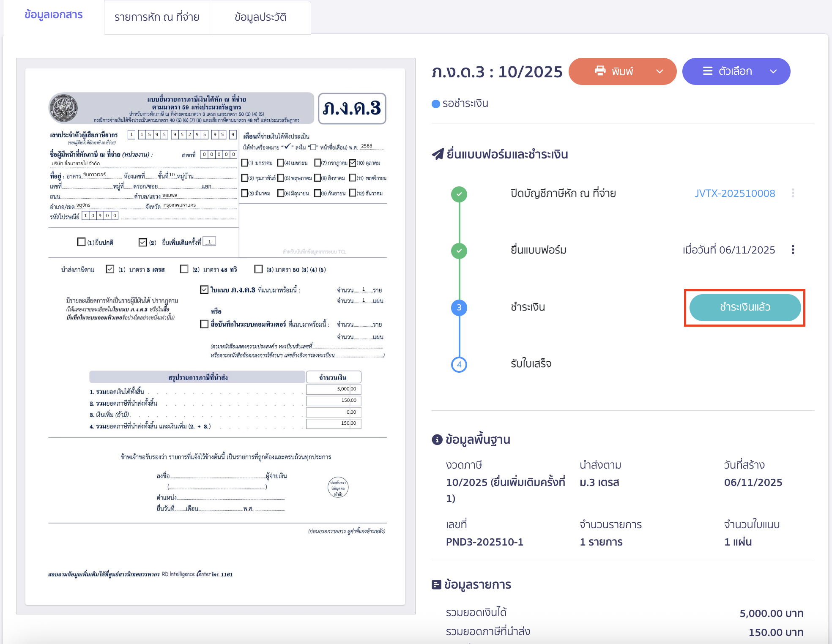832x644 pixels.
Task: Open the kebab menu beside ยื่นแบบฟอร์ม step
Action: pos(793,250)
